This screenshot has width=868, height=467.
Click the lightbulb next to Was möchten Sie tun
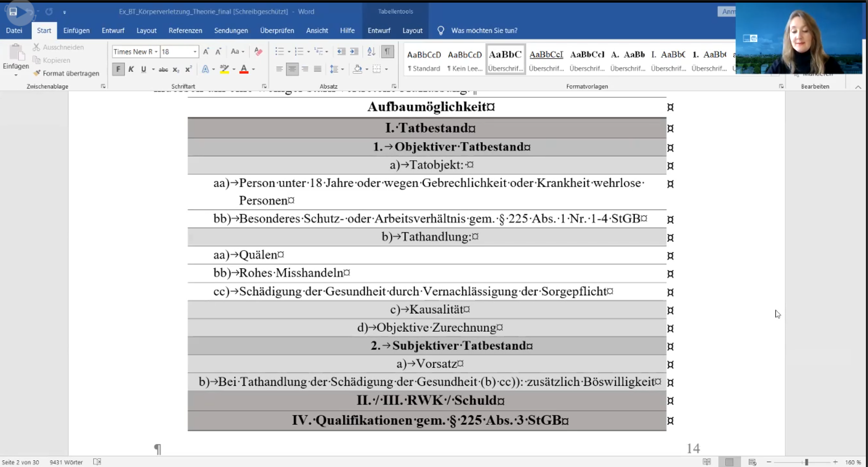pyautogui.click(x=441, y=31)
